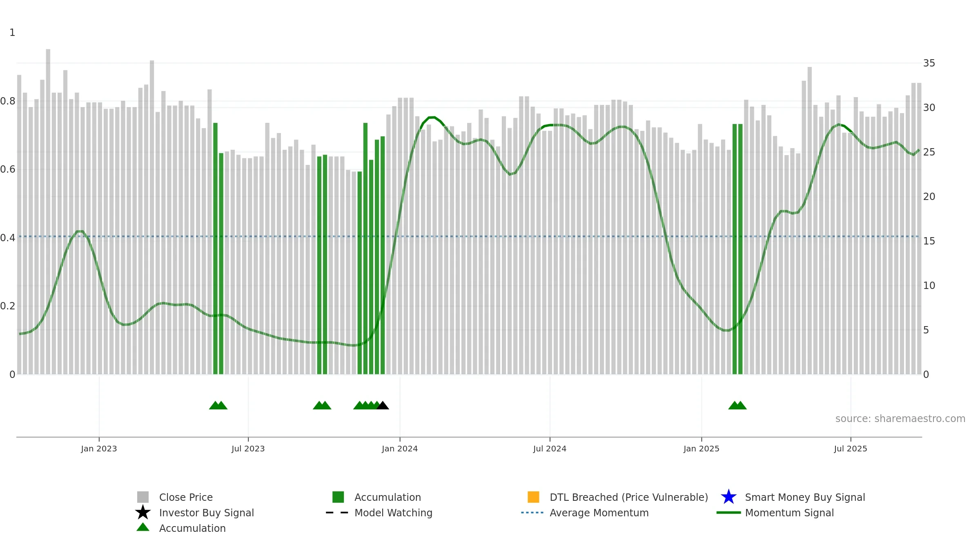Click the black Investor Buy Signal star
Viewport: 980px width, 551px height.
click(143, 513)
